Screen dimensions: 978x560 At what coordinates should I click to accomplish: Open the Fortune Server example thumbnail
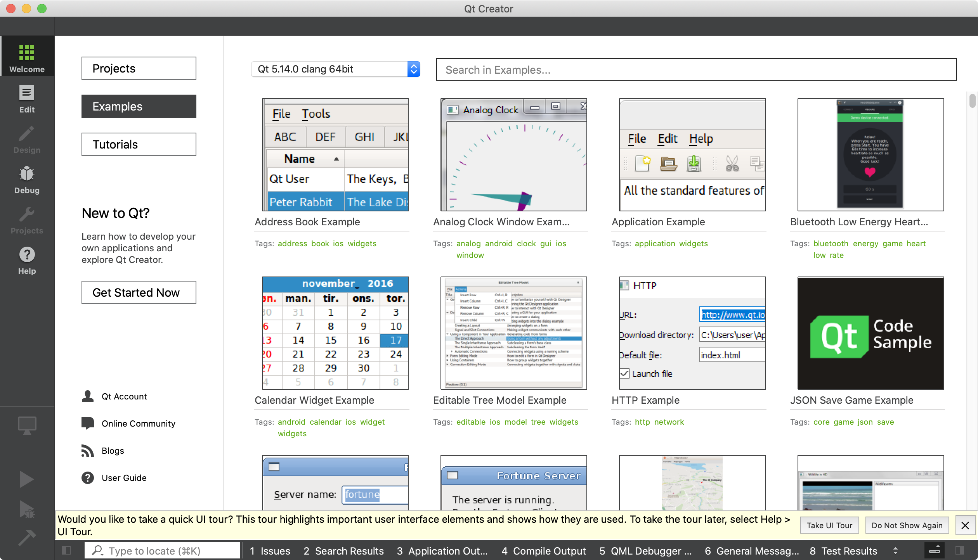coord(514,483)
